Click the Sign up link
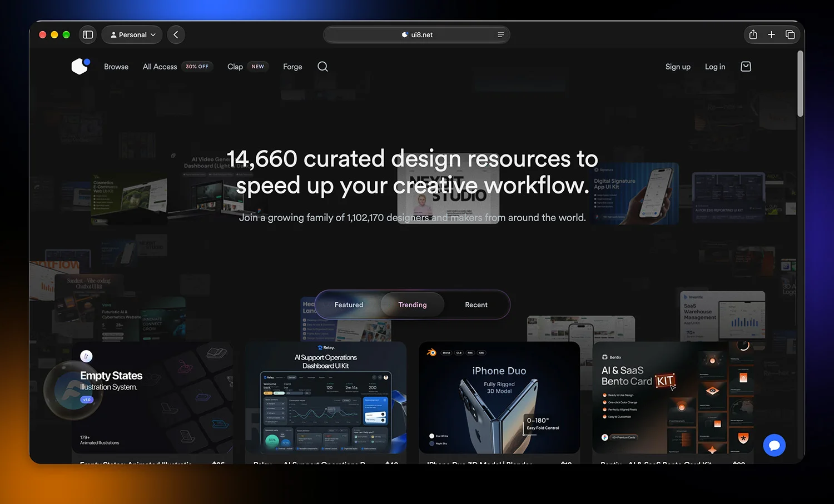 click(678, 67)
